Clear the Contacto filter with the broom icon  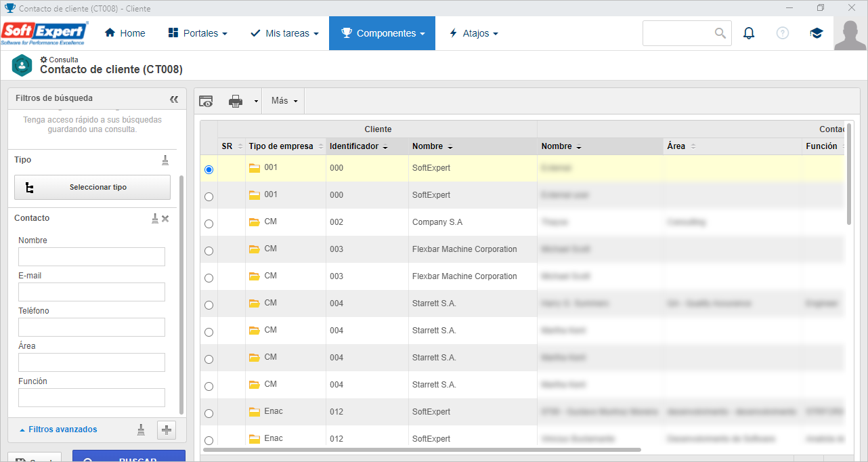click(155, 218)
